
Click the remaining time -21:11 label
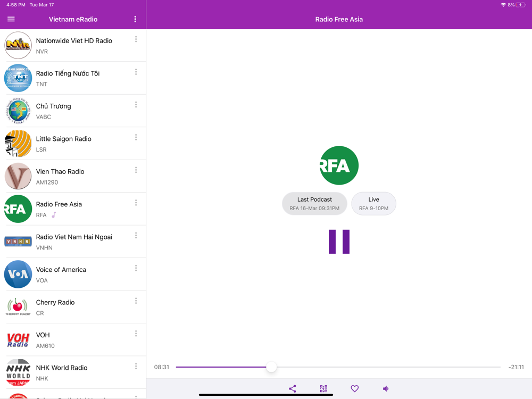(516, 367)
